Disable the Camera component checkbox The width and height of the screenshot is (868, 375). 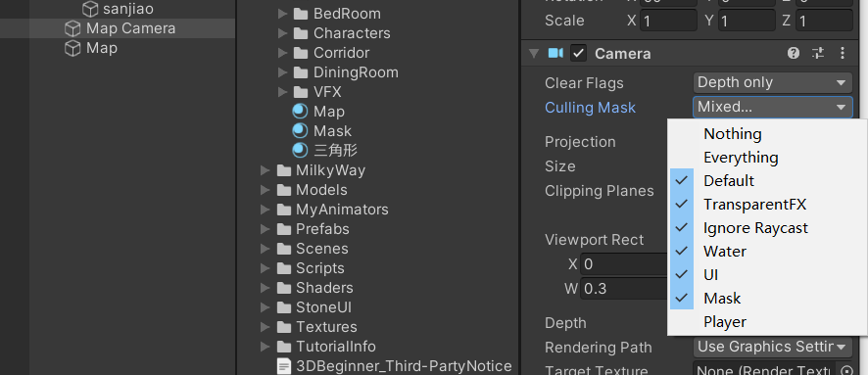point(578,53)
